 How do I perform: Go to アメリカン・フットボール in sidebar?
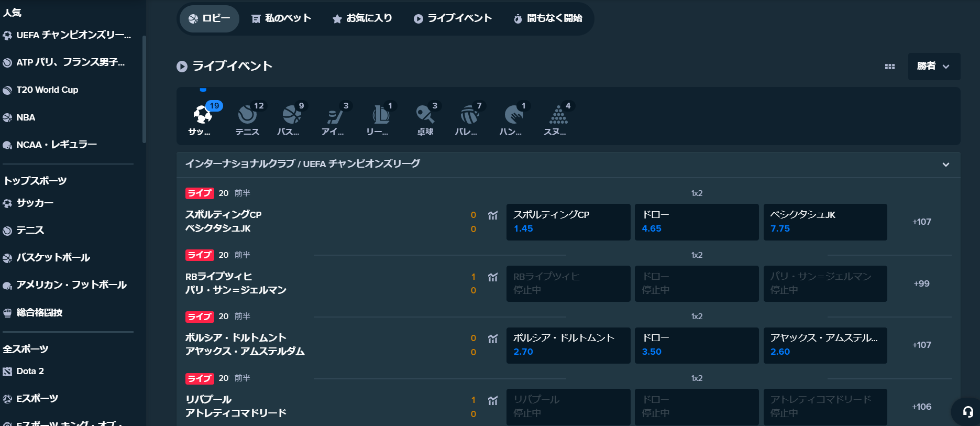65,285
